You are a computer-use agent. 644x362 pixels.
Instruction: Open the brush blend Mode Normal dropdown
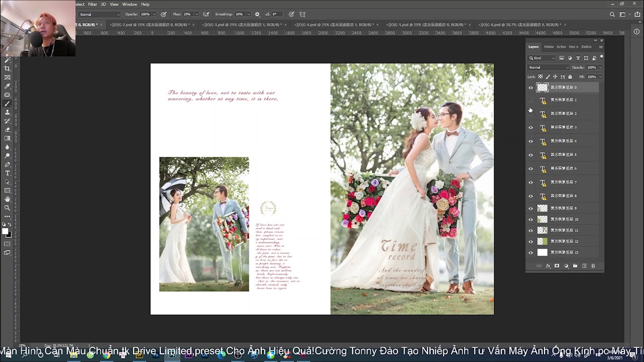coord(100,15)
